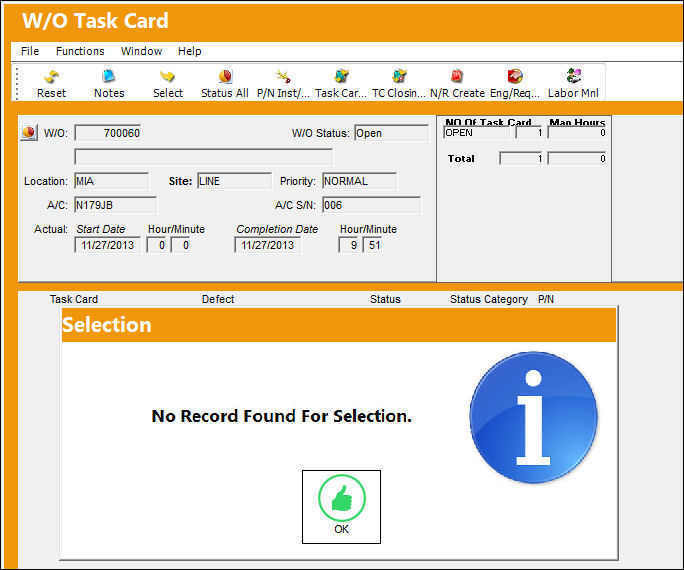Click the OPEN row task card count field
This screenshot has width=684, height=570.
tap(529, 133)
